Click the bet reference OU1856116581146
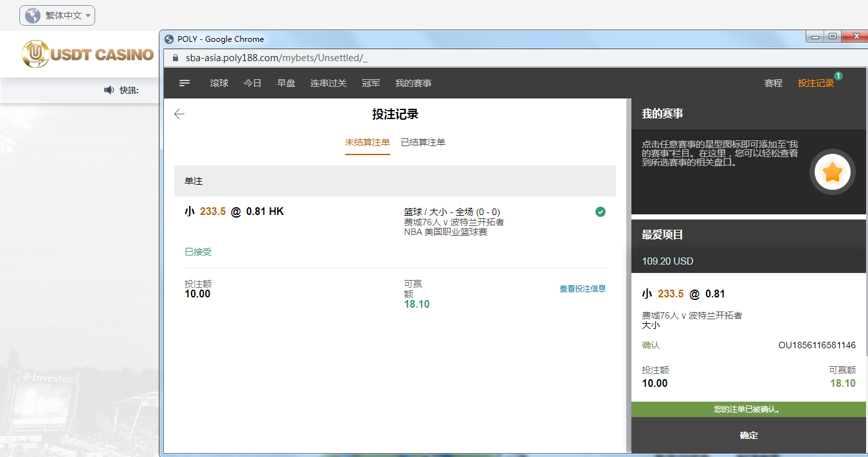The height and width of the screenshot is (457, 868). click(x=817, y=345)
